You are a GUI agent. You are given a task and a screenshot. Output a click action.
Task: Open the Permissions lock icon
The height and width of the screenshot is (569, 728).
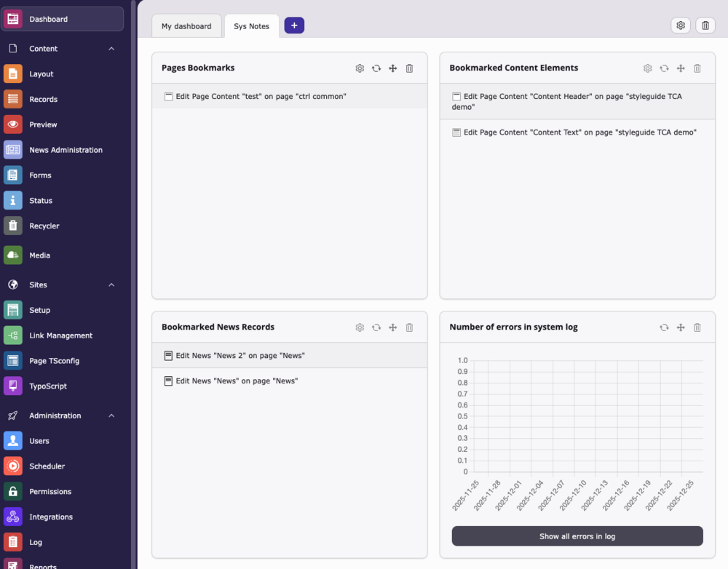coord(13,491)
